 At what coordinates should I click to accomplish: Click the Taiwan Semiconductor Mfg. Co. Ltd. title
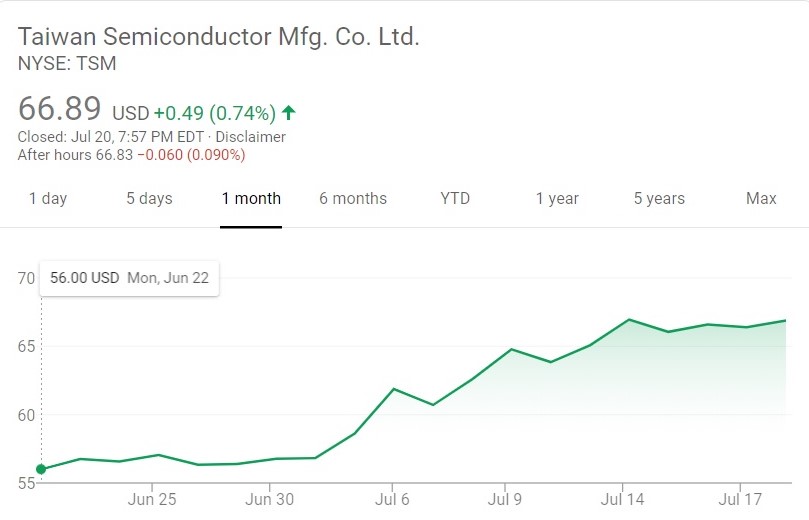point(219,38)
